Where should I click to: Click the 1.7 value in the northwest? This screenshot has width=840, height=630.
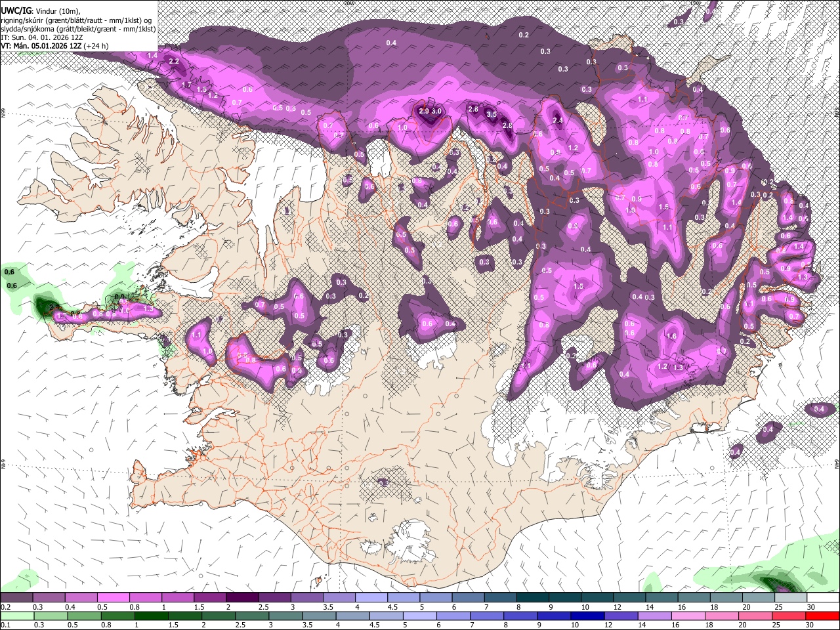click(x=186, y=85)
